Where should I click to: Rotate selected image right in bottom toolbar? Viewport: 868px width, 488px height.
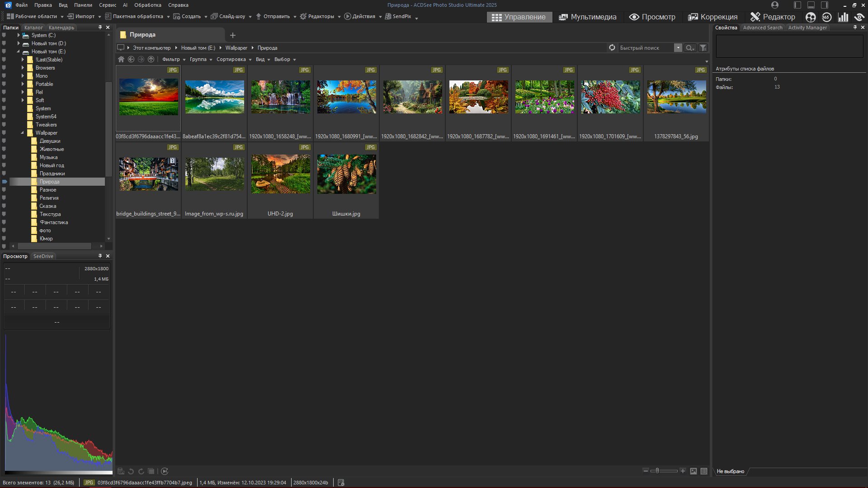pyautogui.click(x=141, y=471)
